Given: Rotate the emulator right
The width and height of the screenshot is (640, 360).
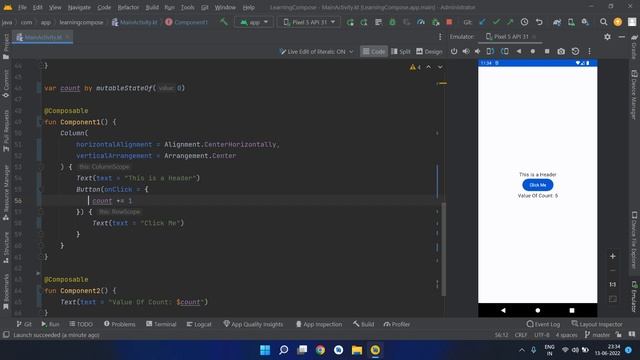Looking at the screenshot, I should click(x=505, y=51).
